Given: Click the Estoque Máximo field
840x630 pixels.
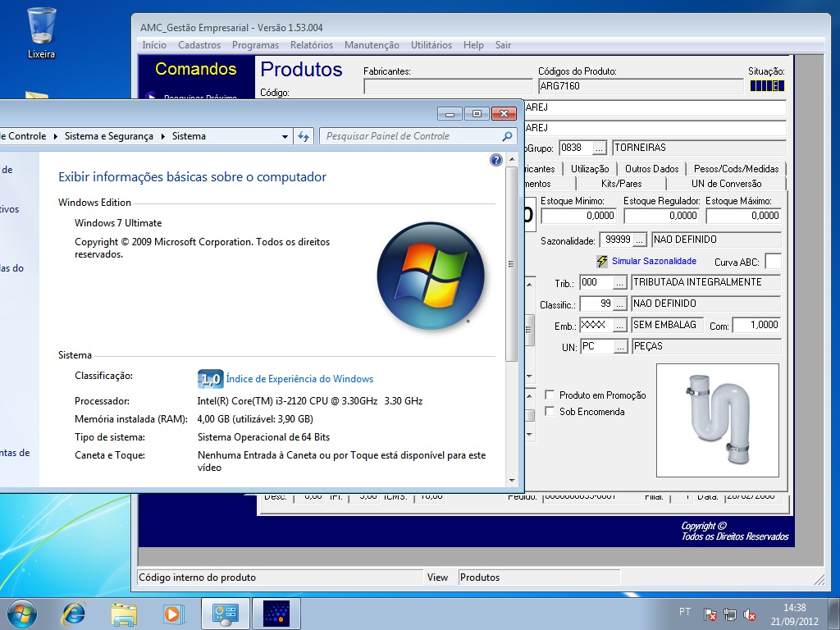Looking at the screenshot, I should click(743, 216).
